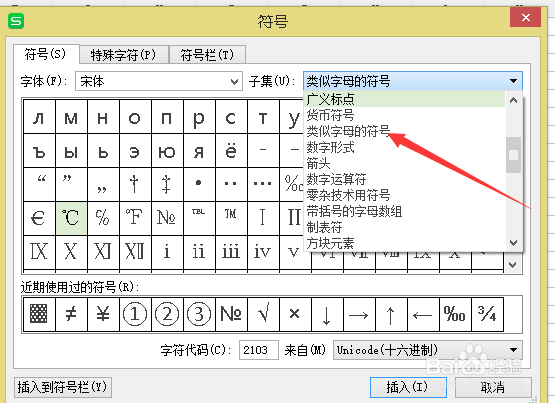
Task: Pick recently used right arrow → symbol
Action: pyautogui.click(x=359, y=314)
